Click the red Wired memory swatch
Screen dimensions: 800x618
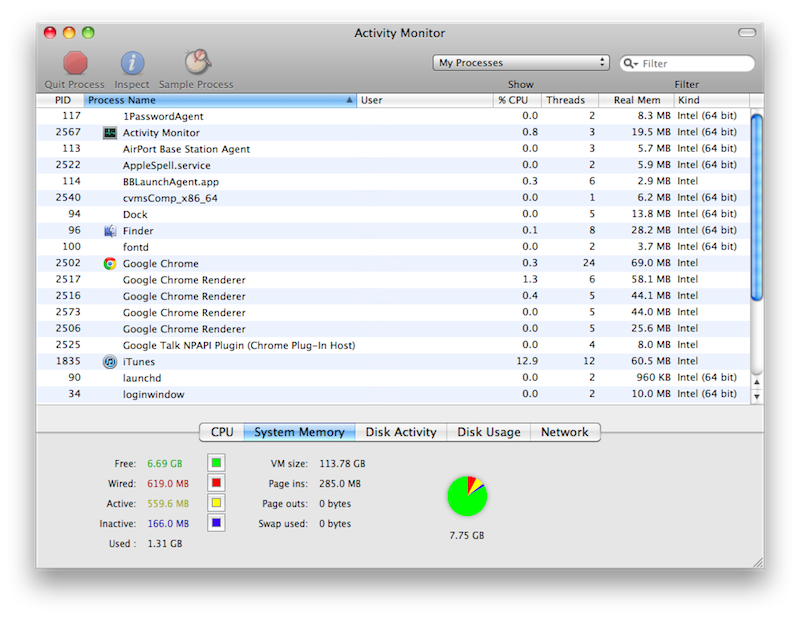click(x=216, y=483)
